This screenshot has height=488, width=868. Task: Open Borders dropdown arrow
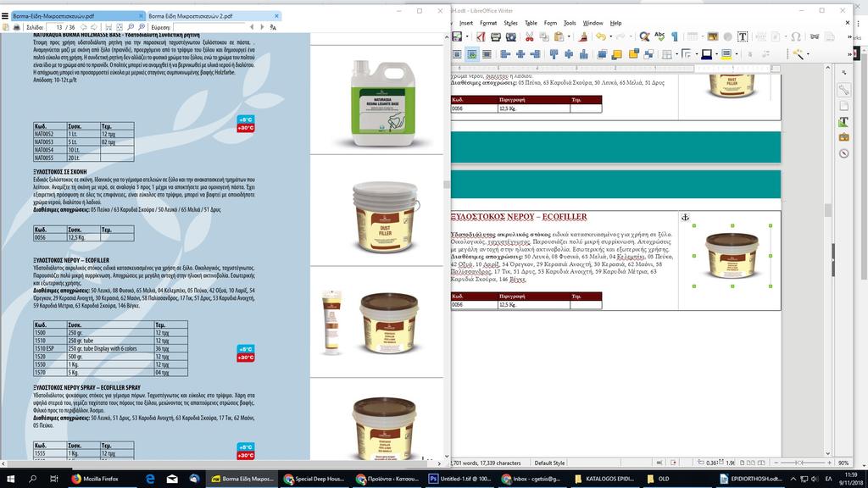pos(676,53)
